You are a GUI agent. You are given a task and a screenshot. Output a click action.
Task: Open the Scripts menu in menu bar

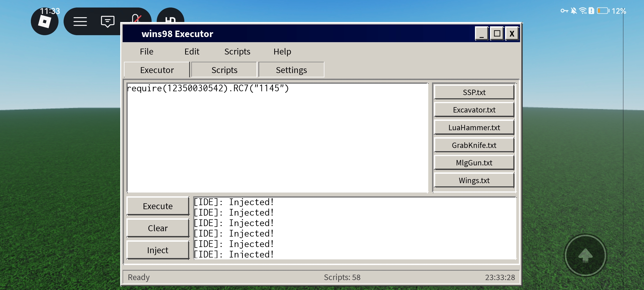click(237, 52)
